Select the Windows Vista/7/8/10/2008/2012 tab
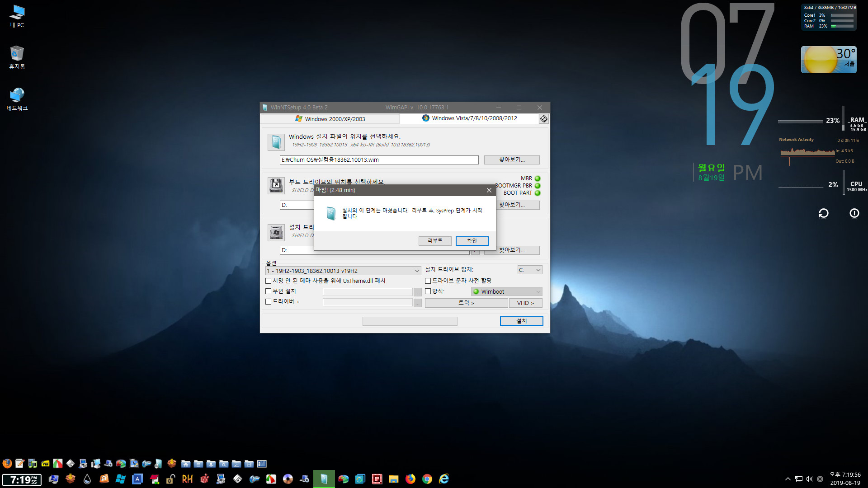The width and height of the screenshot is (868, 488). click(469, 118)
